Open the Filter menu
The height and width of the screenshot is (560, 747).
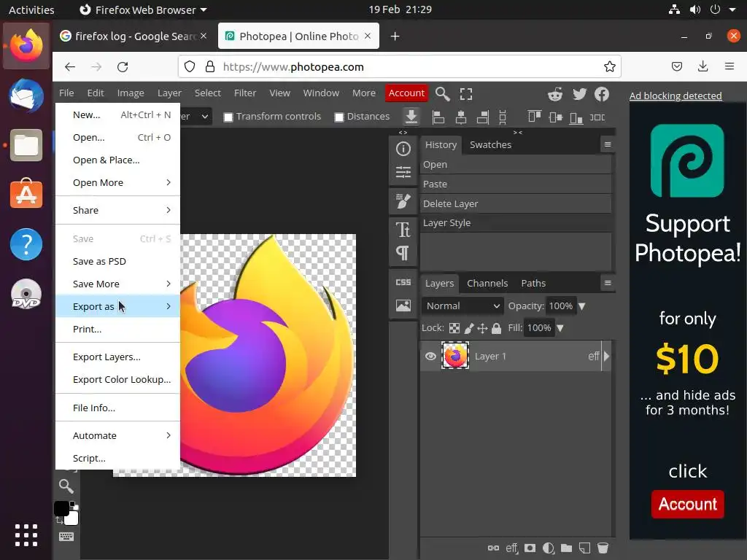(x=245, y=93)
